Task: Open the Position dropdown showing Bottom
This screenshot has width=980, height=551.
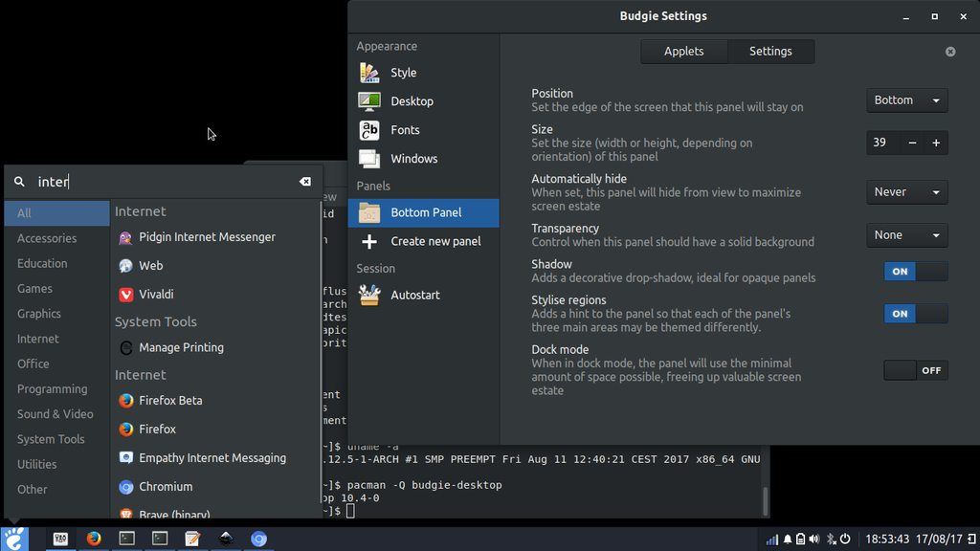Action: [906, 99]
